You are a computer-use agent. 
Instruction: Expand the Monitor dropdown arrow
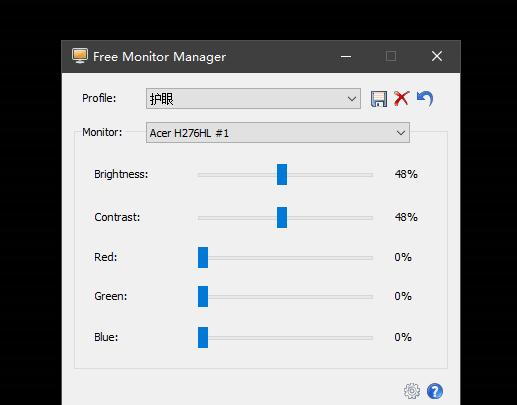[x=401, y=133]
